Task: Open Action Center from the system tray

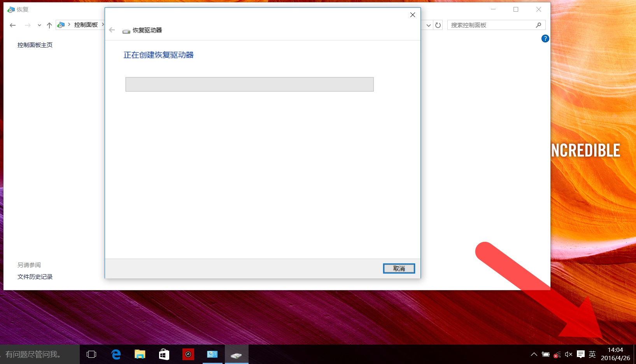Action: click(x=580, y=354)
